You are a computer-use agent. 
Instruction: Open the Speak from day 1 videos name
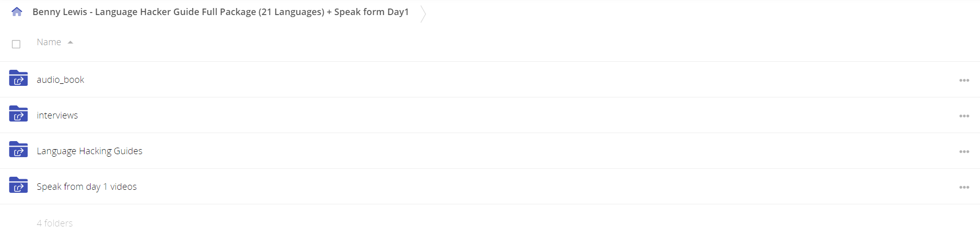click(x=87, y=187)
